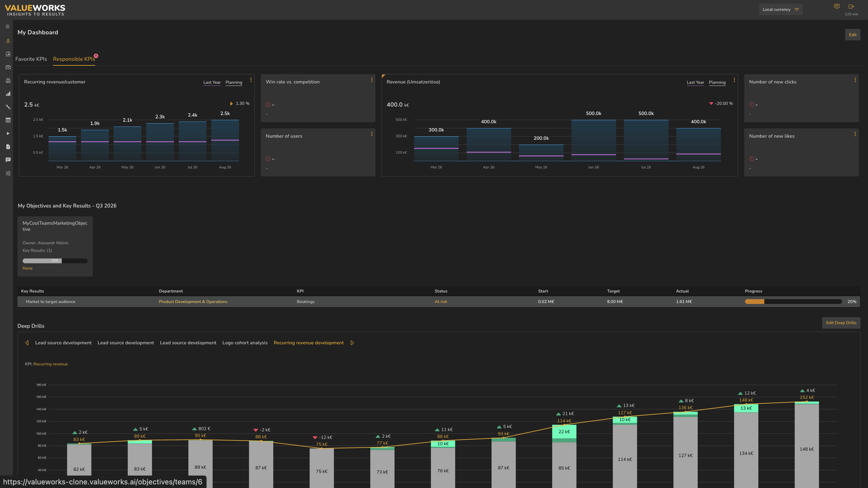Image resolution: width=868 pixels, height=488 pixels.
Task: Select Recurring revenue development deep drill tab
Action: [309, 343]
